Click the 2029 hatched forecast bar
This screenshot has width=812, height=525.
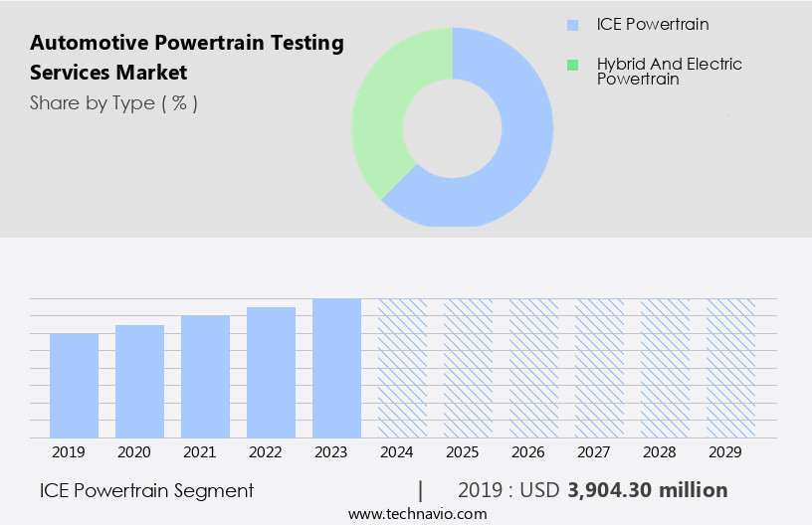click(x=731, y=368)
